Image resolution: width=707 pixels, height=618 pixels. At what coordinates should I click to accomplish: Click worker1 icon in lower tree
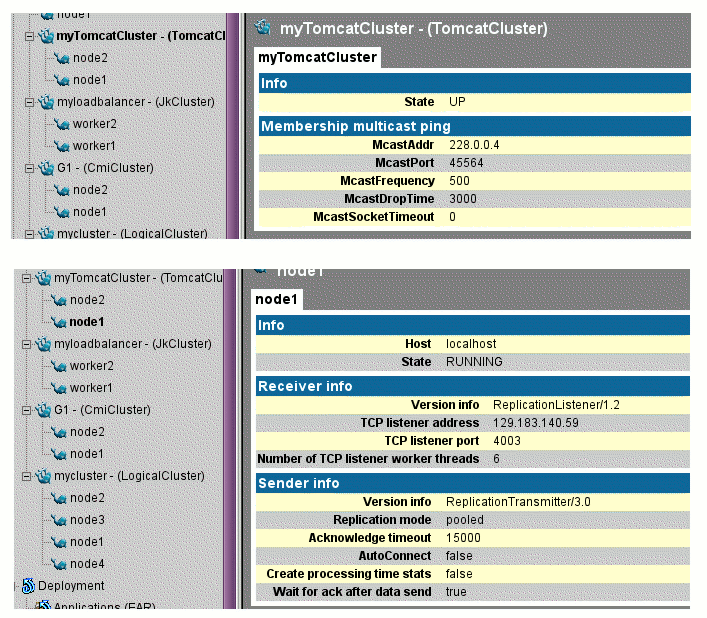(59, 388)
